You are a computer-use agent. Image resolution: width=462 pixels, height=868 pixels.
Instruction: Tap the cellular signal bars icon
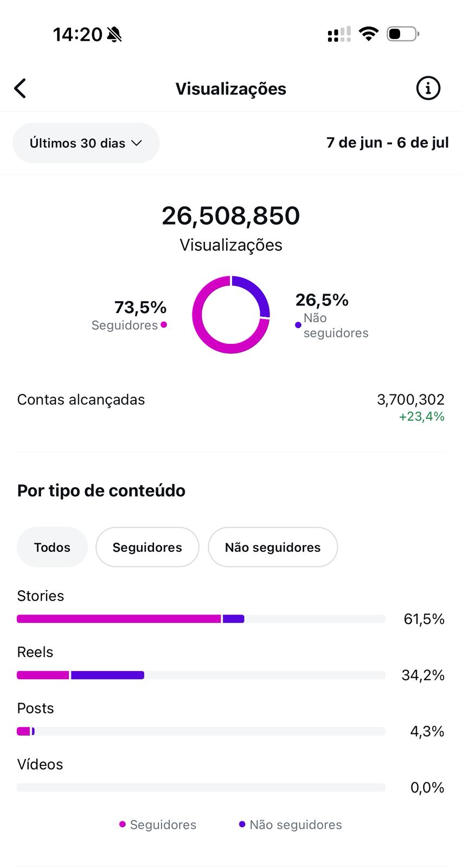coord(339,35)
